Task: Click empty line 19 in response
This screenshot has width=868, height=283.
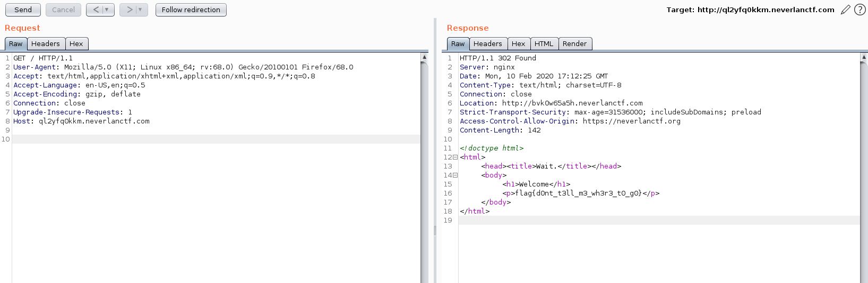Action: point(659,220)
